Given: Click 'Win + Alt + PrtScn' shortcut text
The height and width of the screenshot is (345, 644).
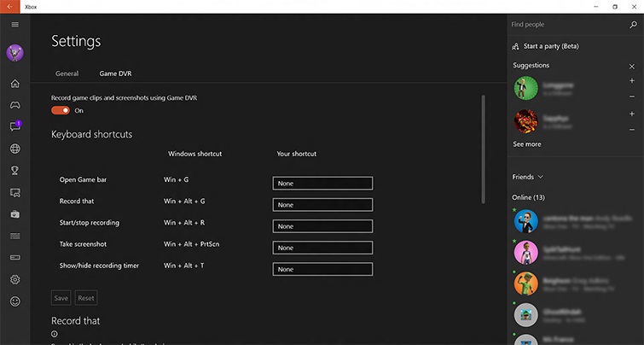Looking at the screenshot, I should 191,244.
